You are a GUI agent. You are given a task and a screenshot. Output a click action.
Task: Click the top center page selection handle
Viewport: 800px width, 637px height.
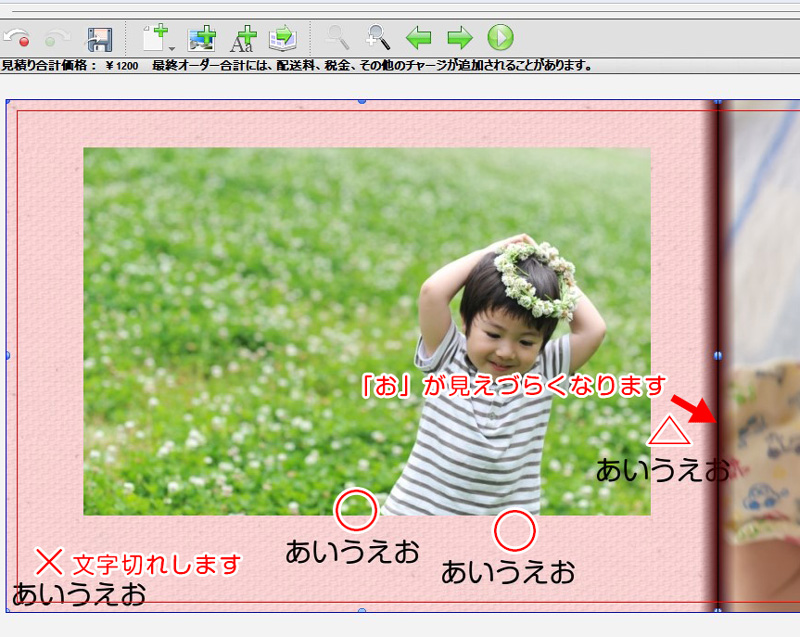click(362, 101)
